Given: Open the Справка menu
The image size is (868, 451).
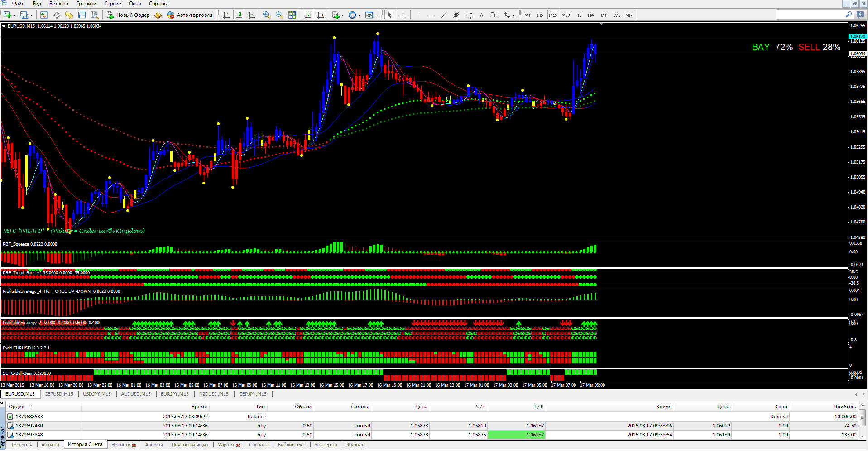Looking at the screenshot, I should [x=158, y=4].
